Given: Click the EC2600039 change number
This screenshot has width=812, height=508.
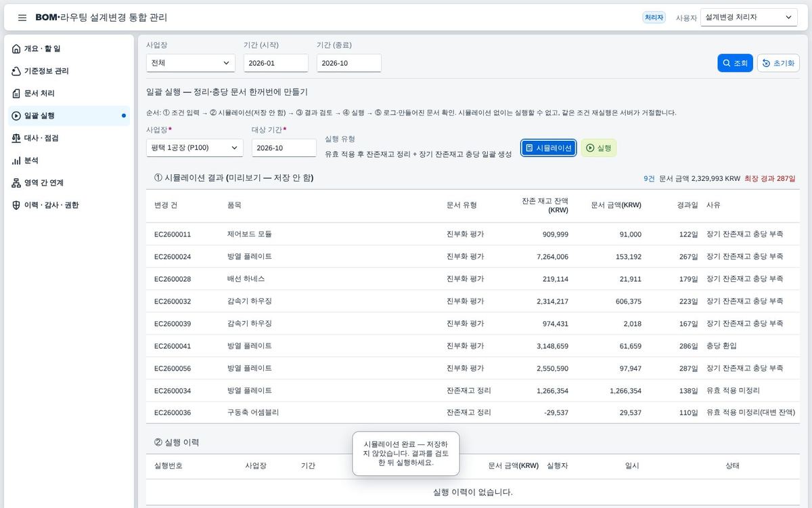Looking at the screenshot, I should (x=173, y=324).
